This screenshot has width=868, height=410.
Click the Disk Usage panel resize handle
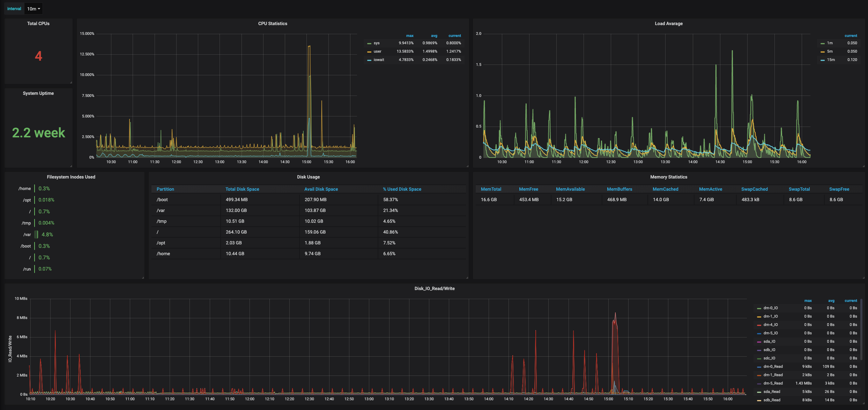(467, 278)
